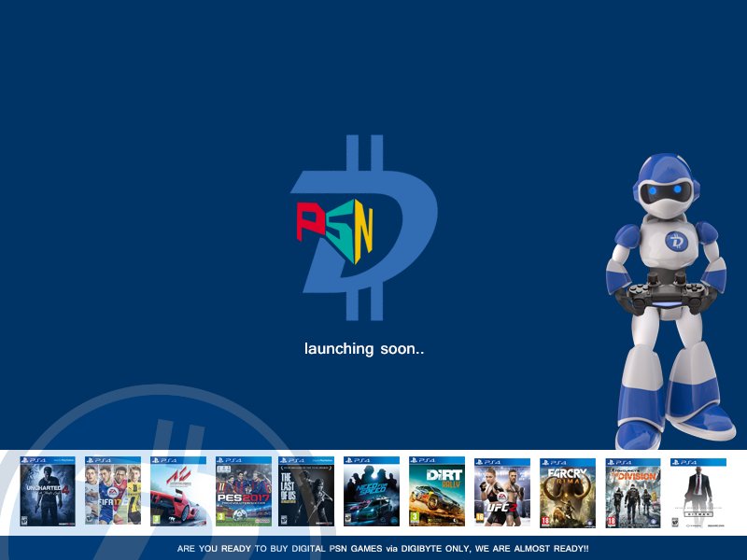Click the DigiByte robot mascot
The height and width of the screenshot is (560, 747).
pos(671,301)
